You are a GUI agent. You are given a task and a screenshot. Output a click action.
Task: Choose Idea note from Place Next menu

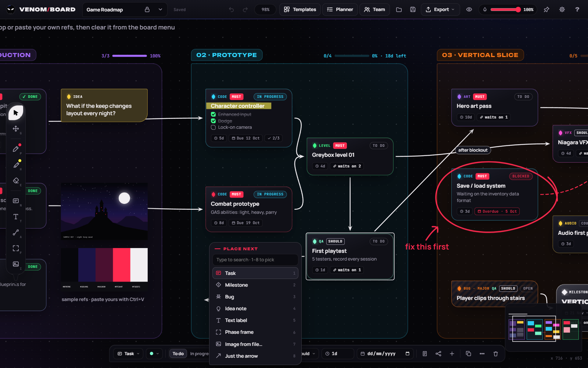255,308
